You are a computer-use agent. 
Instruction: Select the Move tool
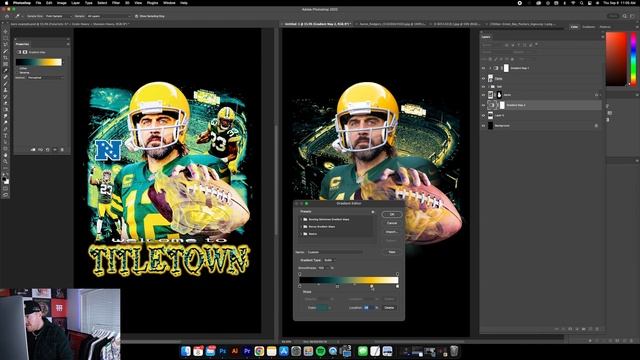point(5,31)
